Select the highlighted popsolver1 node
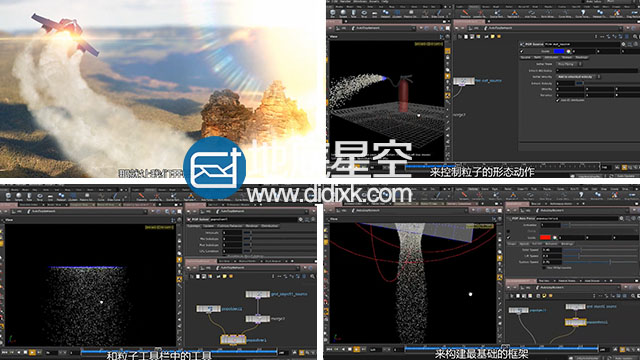640x360 pixels. point(233,339)
